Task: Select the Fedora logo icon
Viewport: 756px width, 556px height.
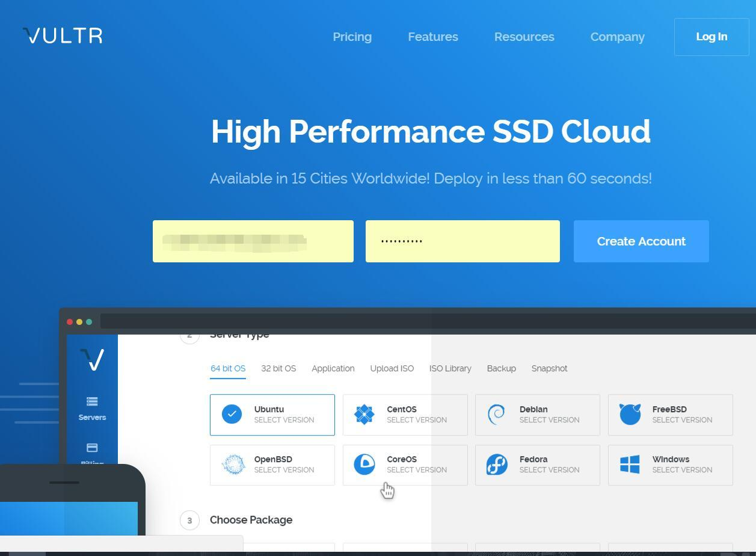Action: click(497, 465)
